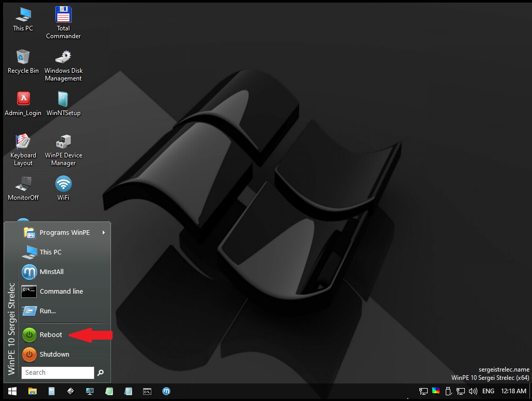Open WinPE Device Manager shortcut
Image resolution: width=532 pixels, height=401 pixels.
pos(64,150)
